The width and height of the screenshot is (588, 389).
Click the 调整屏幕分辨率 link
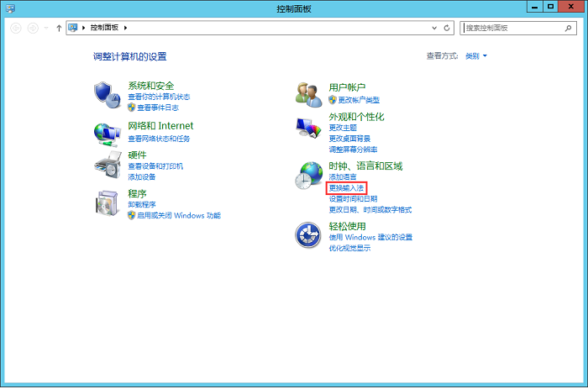(x=353, y=150)
